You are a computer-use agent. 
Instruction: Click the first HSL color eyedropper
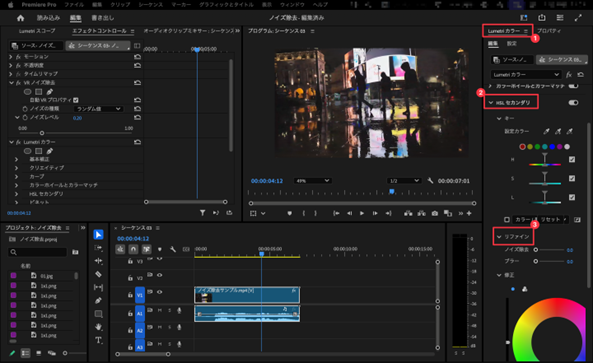546,131
